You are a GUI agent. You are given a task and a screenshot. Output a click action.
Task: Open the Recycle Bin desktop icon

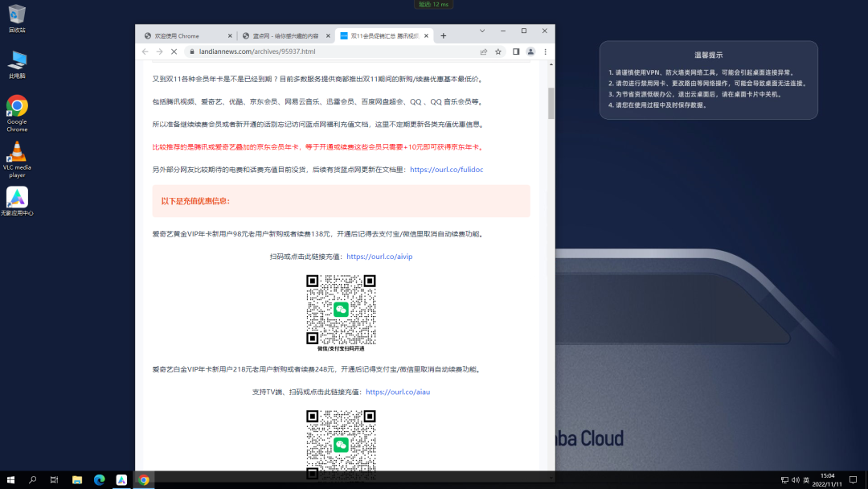tap(17, 18)
